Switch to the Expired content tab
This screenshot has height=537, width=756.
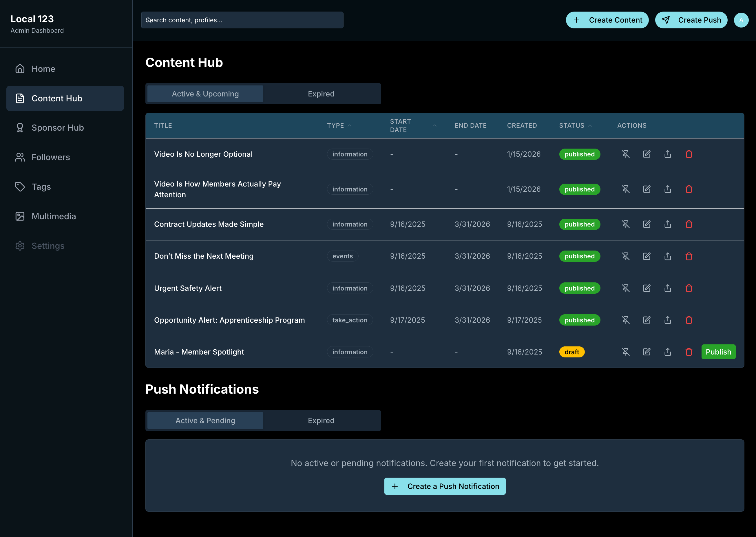pyautogui.click(x=321, y=94)
